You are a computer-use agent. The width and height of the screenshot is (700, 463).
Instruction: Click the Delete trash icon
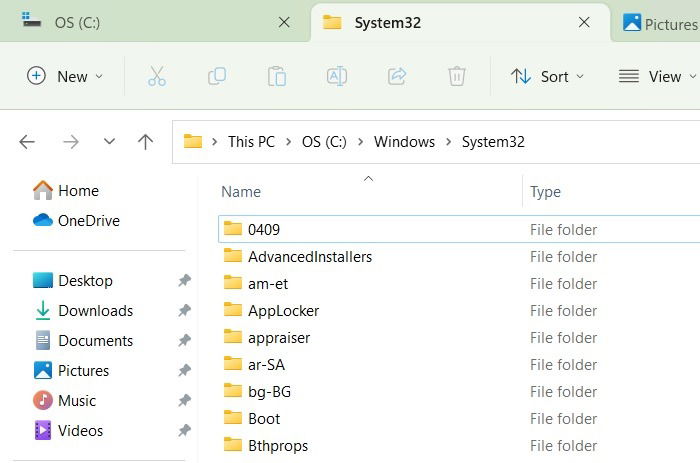(x=457, y=76)
